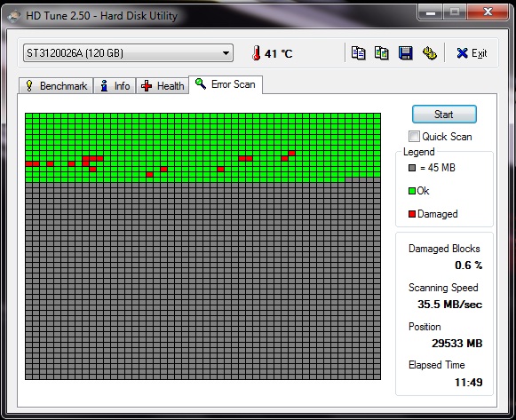Copy info to clipboard icon
This screenshot has width=516, height=420.
[x=358, y=53]
